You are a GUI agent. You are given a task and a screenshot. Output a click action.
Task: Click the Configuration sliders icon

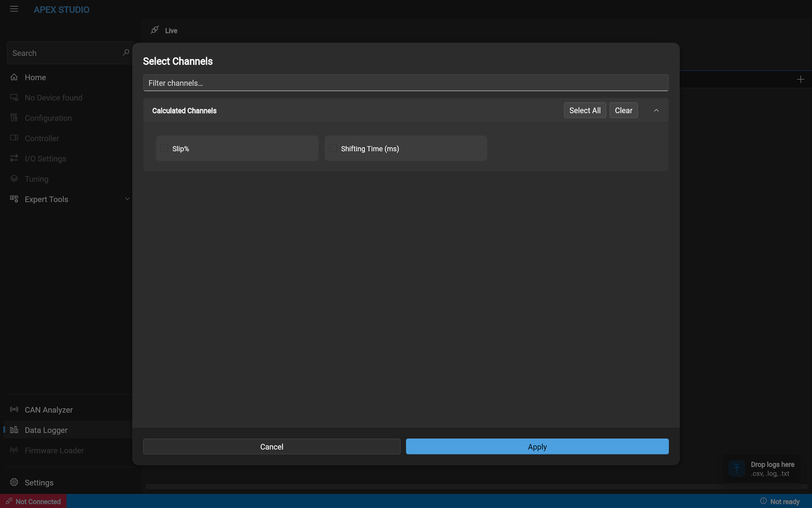click(x=14, y=117)
